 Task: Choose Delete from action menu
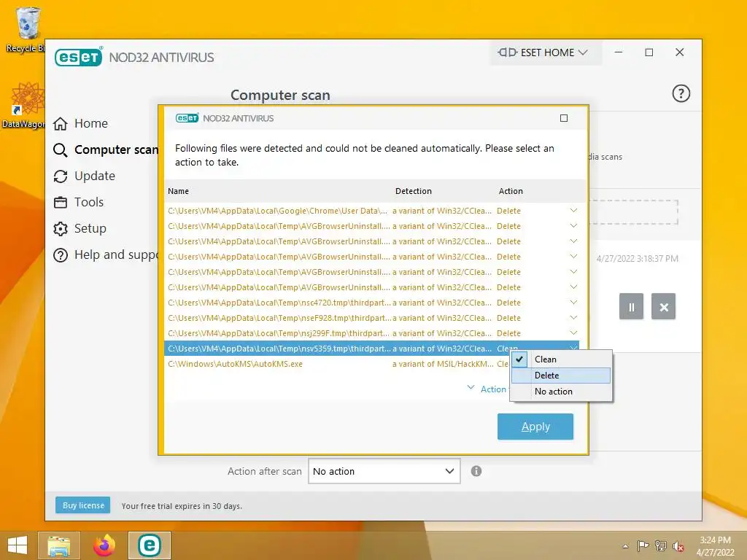click(561, 376)
